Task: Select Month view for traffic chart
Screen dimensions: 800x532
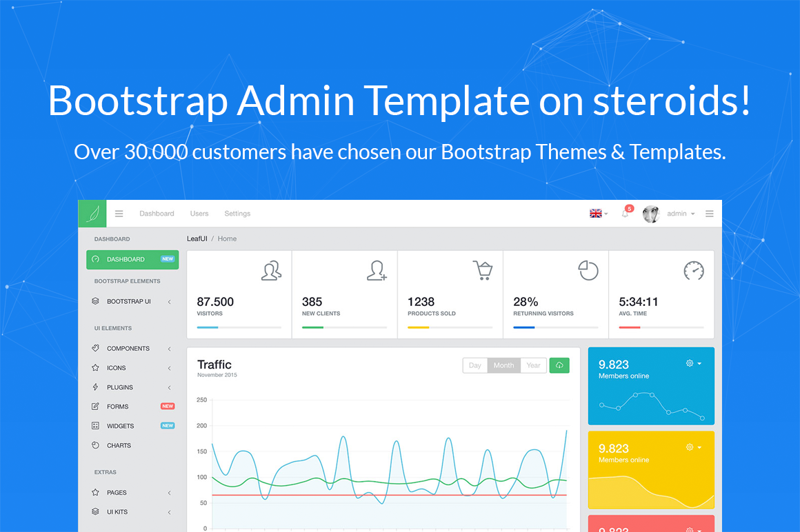Action: pyautogui.click(x=503, y=365)
